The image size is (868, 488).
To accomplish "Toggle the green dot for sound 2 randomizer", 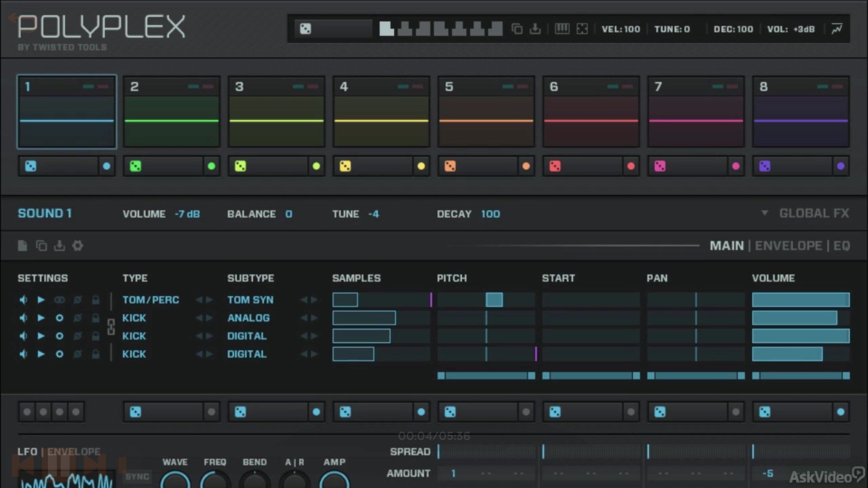I will [x=212, y=166].
